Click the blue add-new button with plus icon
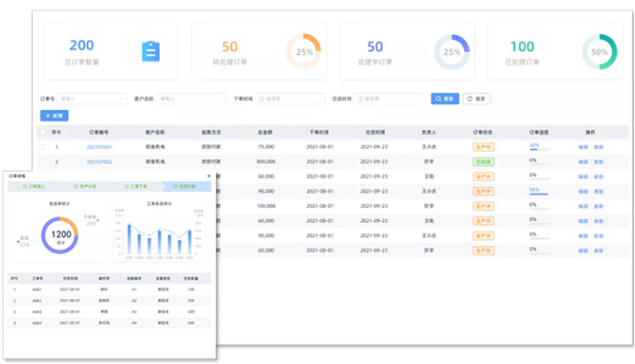Screen dimensions: 635x364 pos(54,116)
